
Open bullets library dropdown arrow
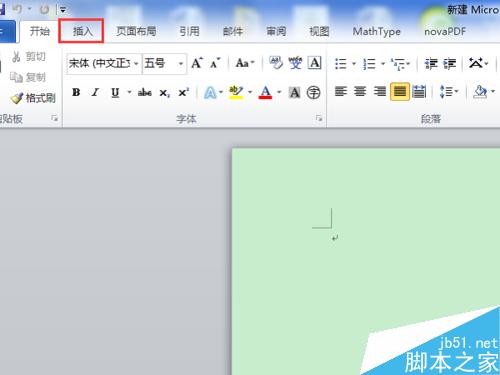tap(354, 63)
